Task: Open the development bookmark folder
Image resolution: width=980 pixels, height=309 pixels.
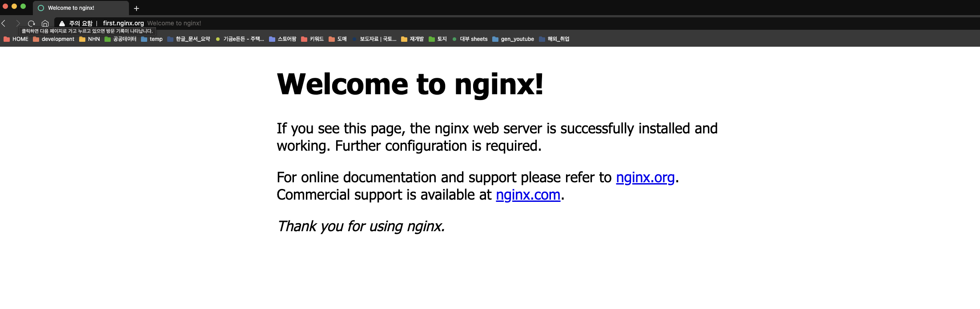Action: point(54,39)
